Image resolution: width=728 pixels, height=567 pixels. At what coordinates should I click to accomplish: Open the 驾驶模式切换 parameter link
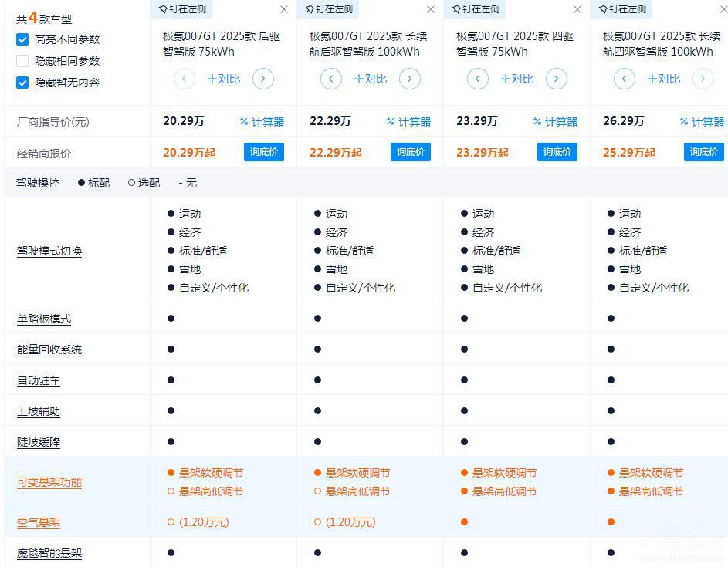click(49, 251)
